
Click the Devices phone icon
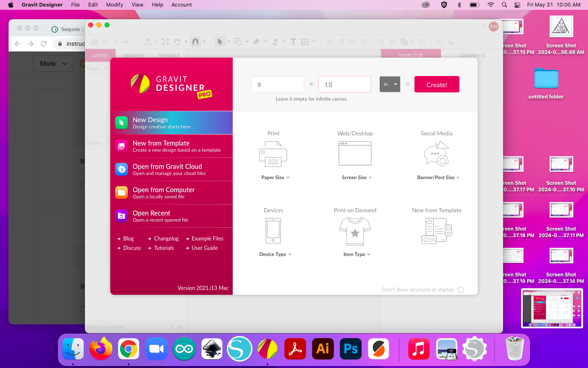(273, 231)
